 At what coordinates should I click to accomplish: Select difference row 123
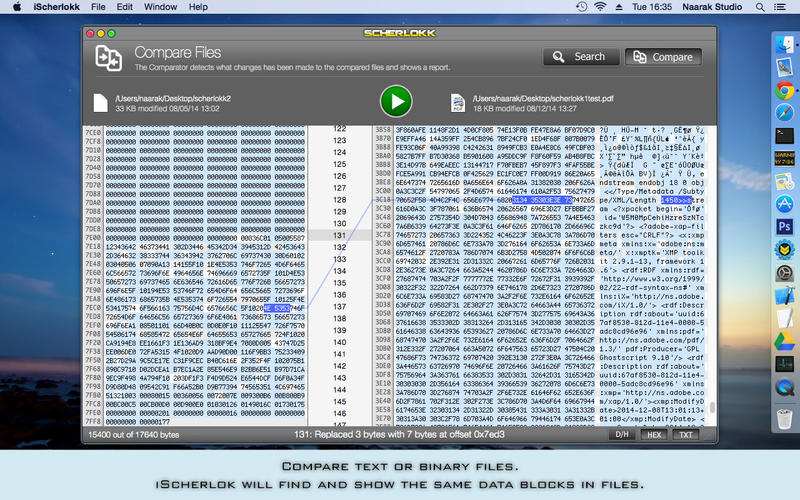coord(340,140)
